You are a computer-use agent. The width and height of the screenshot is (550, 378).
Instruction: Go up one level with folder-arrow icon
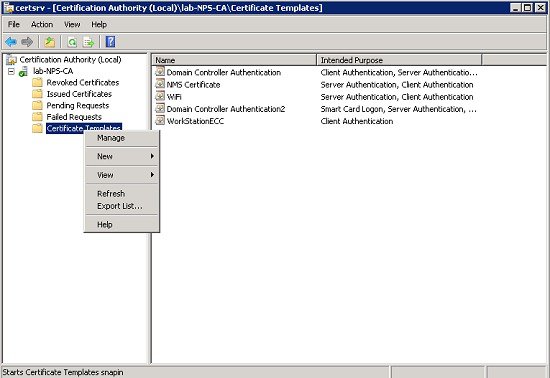click(49, 42)
